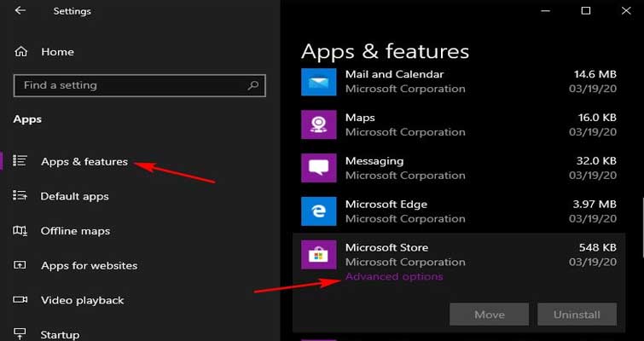This screenshot has height=341, width=644.
Task: Close the Settings window
Action: (626, 11)
